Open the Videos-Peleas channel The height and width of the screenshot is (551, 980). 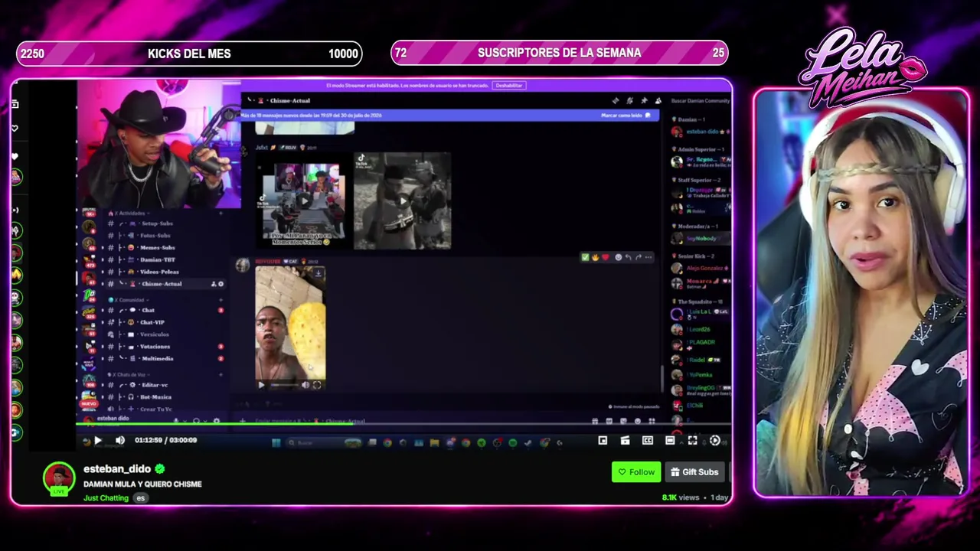coord(161,272)
